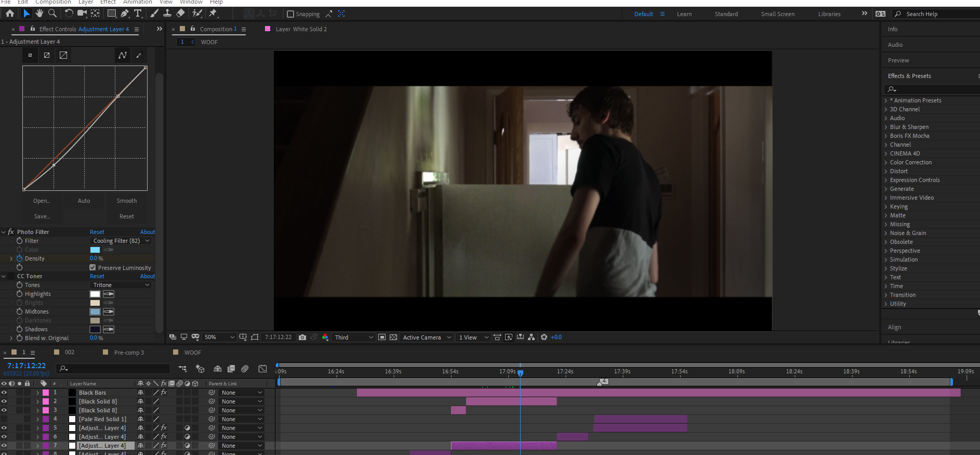Click Reset for the Photo Filter effect
The image size is (980, 455).
[97, 232]
